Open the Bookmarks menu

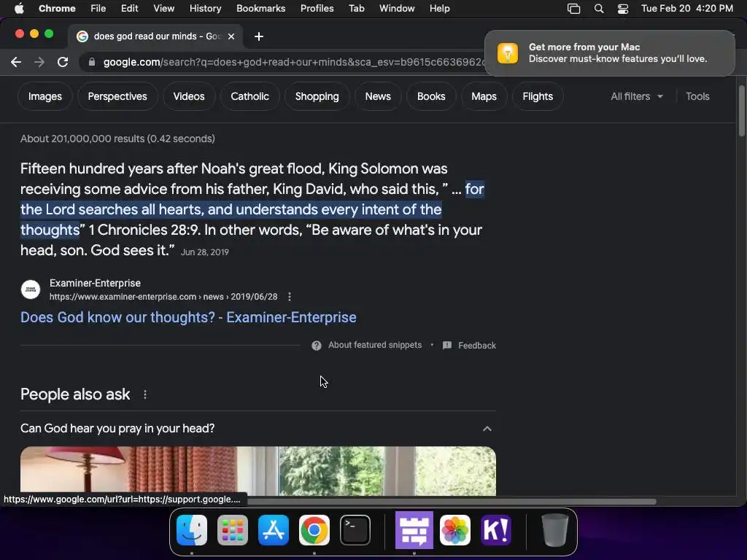(260, 9)
